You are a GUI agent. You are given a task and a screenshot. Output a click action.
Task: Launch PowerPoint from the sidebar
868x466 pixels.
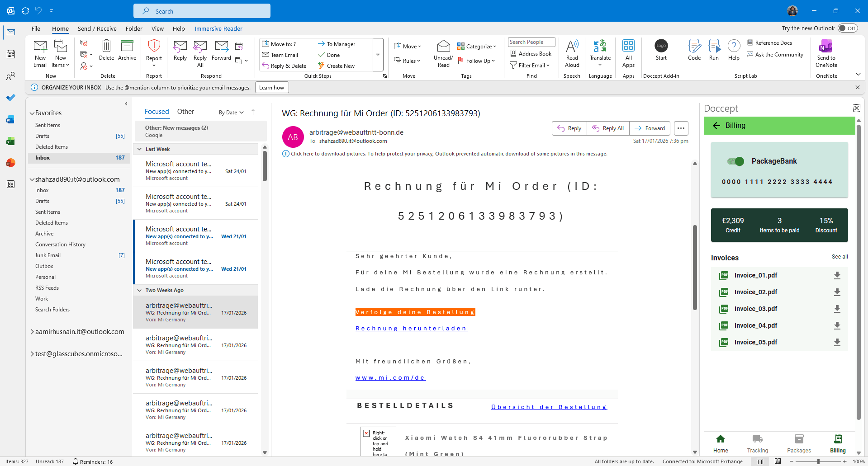click(x=11, y=163)
